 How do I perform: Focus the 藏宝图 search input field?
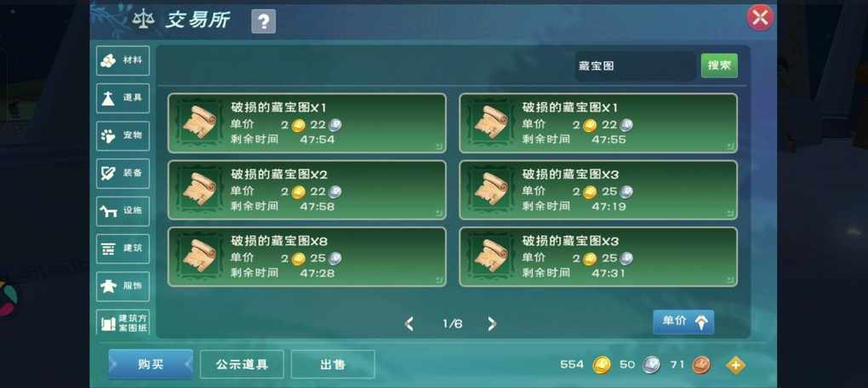tap(635, 66)
